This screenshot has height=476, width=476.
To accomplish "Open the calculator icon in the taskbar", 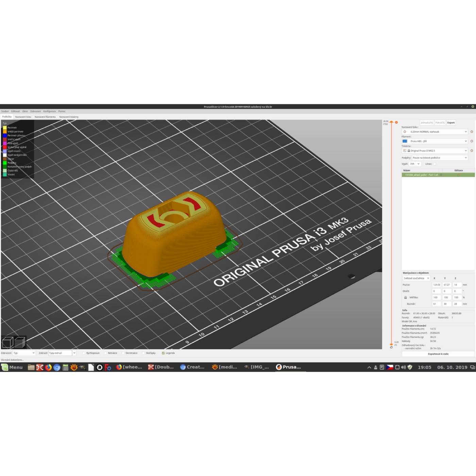I will point(65,367).
